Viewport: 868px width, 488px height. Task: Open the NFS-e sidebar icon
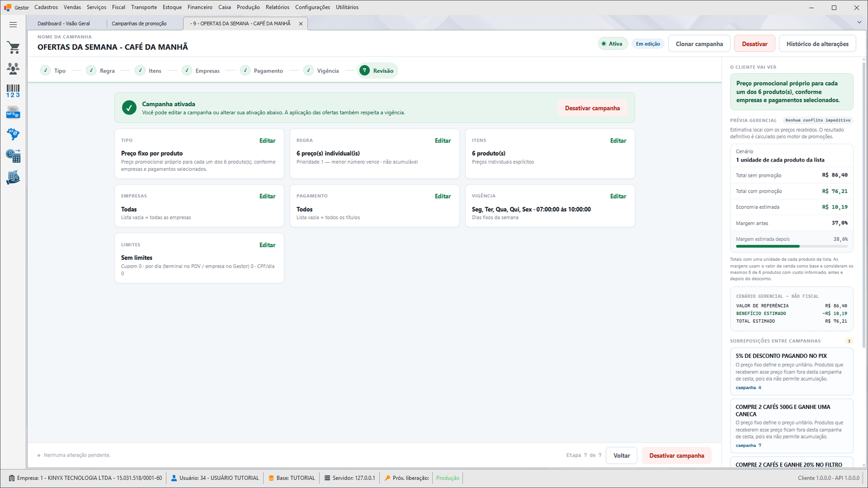tap(13, 113)
